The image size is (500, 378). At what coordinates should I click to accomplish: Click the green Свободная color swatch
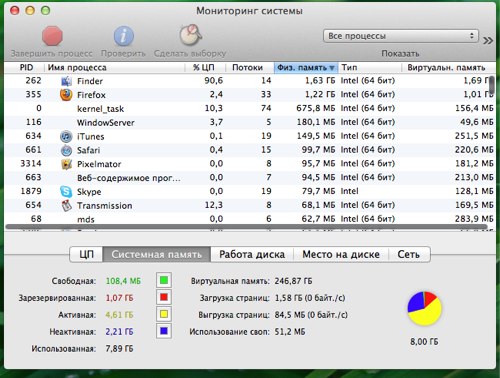click(x=164, y=280)
